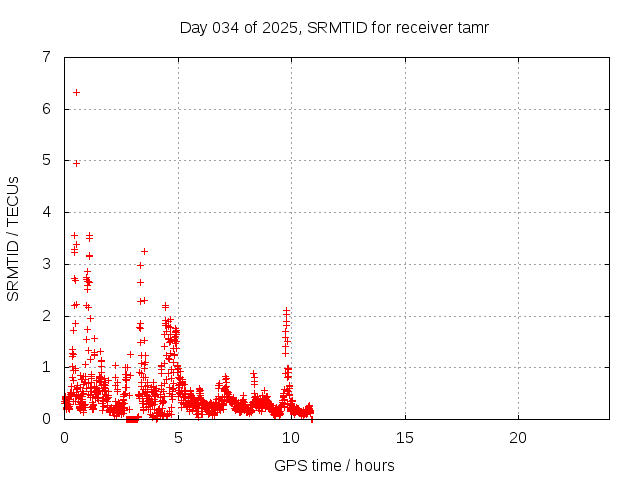Click the y-axis tick label 6
Image resolution: width=640 pixels, height=480 pixels.
[x=46, y=109]
